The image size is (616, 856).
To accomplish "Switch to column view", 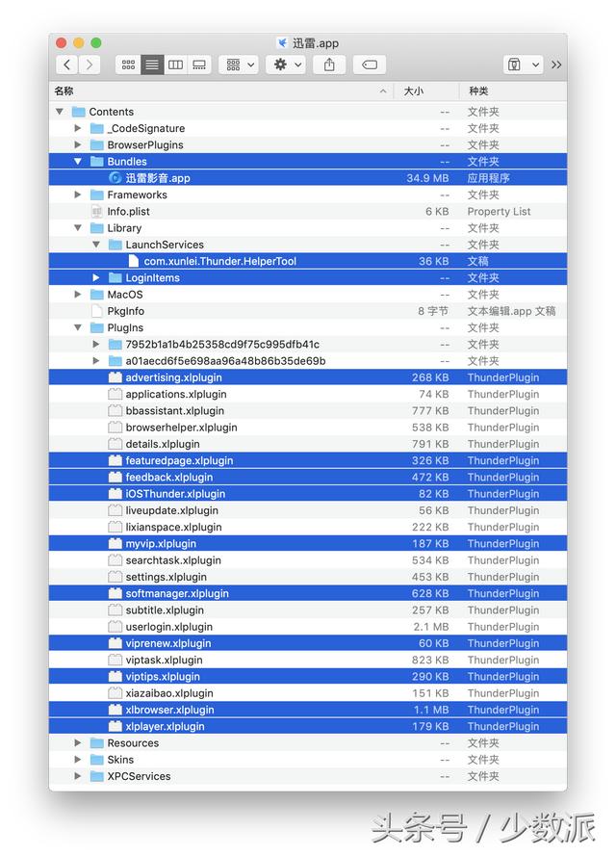I will click(x=176, y=65).
